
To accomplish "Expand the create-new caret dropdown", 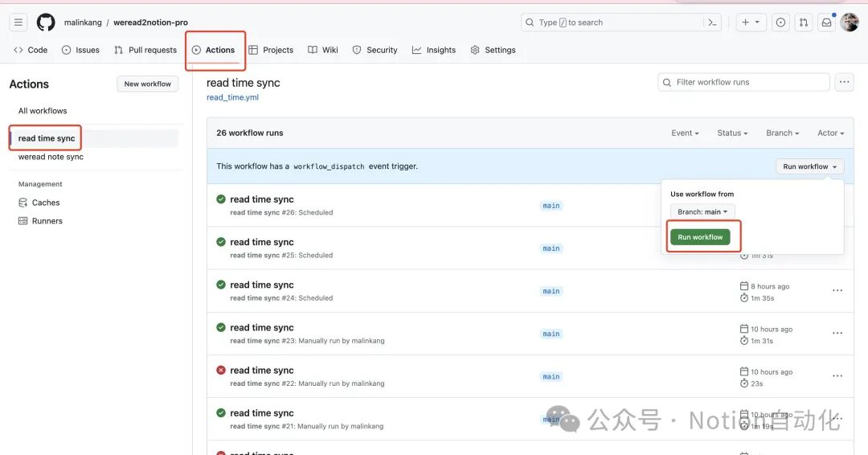I will tap(757, 23).
